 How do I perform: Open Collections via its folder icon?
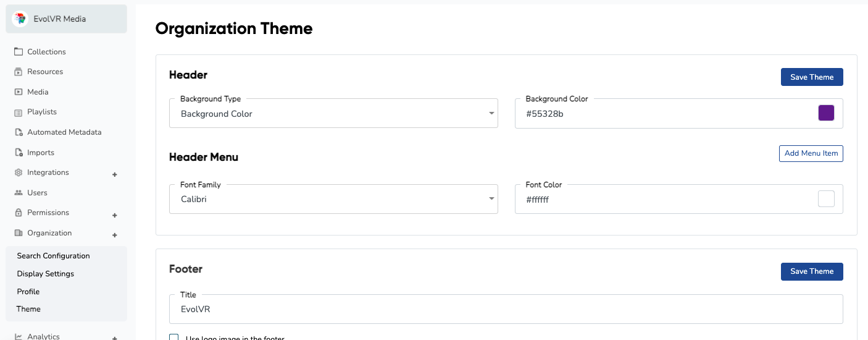click(19, 52)
